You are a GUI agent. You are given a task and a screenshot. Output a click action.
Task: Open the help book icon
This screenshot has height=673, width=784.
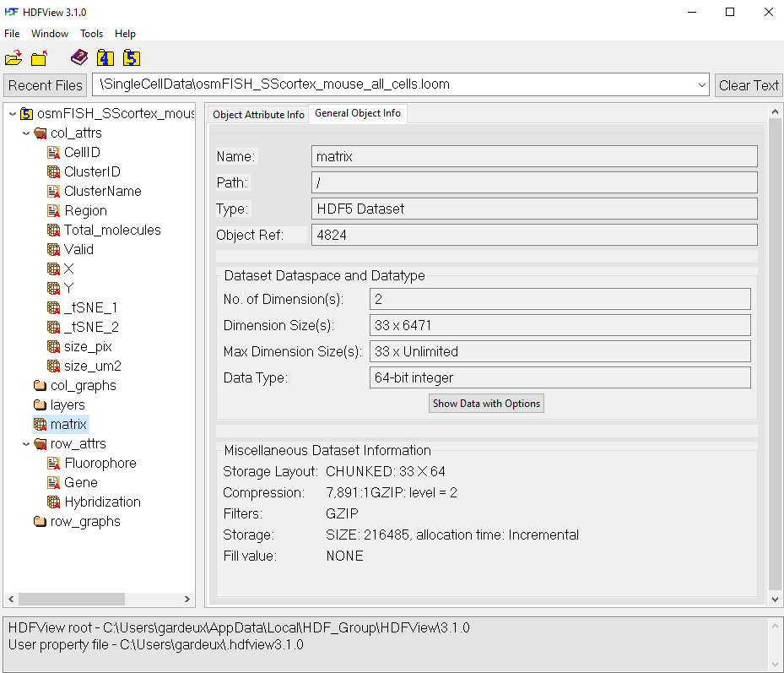click(x=79, y=57)
